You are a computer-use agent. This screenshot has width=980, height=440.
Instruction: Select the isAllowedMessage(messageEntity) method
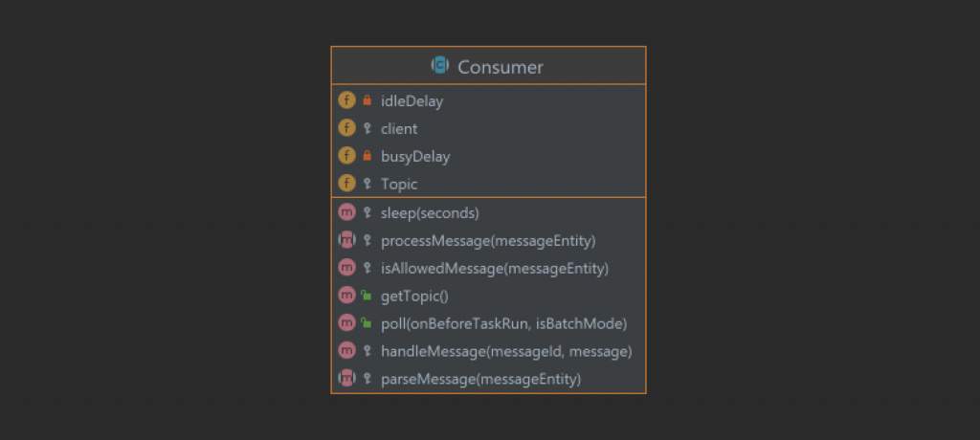pyautogui.click(x=488, y=268)
